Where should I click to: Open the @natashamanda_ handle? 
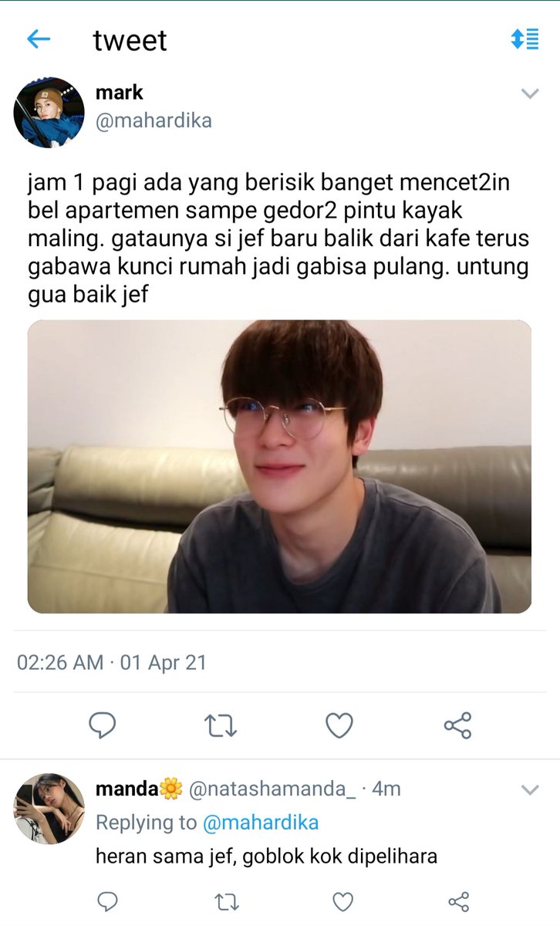click(273, 789)
